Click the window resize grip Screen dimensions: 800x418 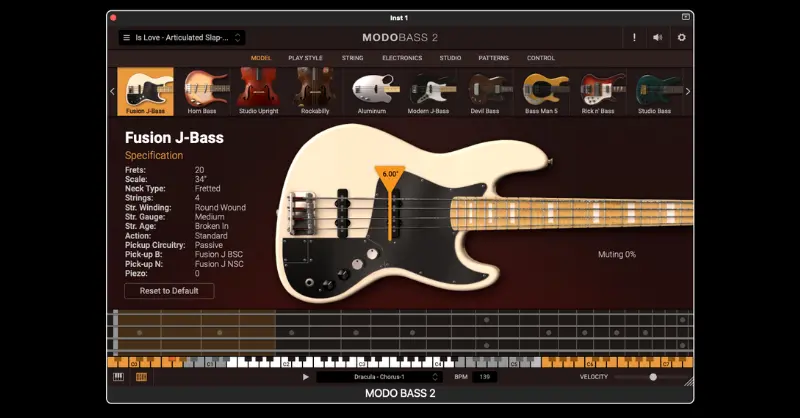[x=688, y=382]
